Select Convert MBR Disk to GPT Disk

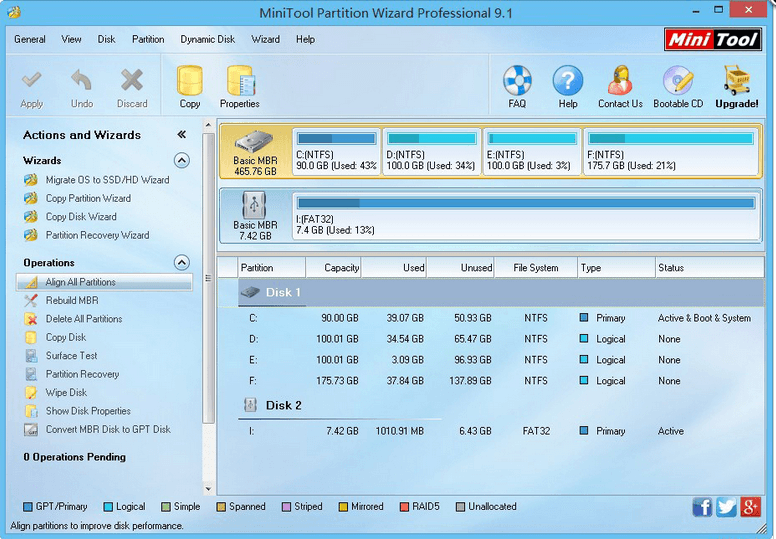(x=108, y=430)
